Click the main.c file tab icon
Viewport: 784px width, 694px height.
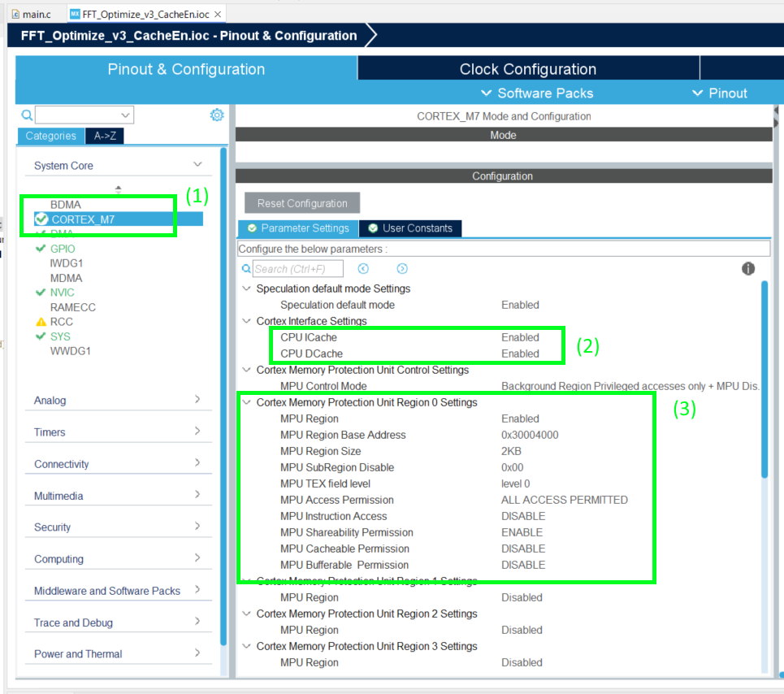[x=15, y=14]
